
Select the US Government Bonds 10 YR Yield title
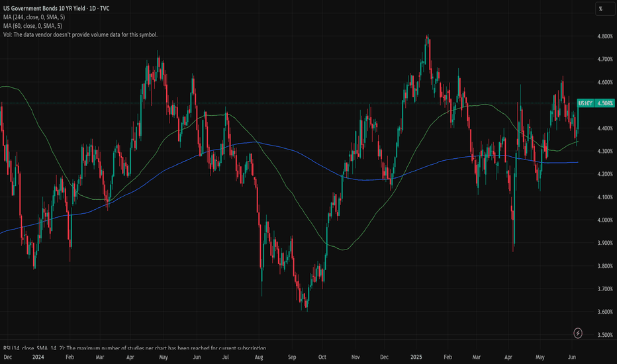point(56,8)
